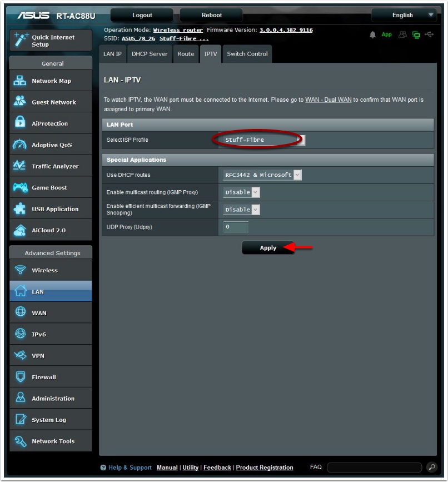This screenshot has height=482, width=448.
Task: Click the UDP Proxy (Udpxy) input field
Action: point(236,227)
